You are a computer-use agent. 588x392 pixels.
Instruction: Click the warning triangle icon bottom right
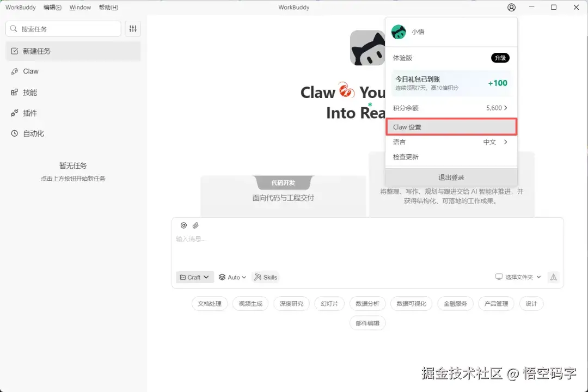click(x=554, y=277)
